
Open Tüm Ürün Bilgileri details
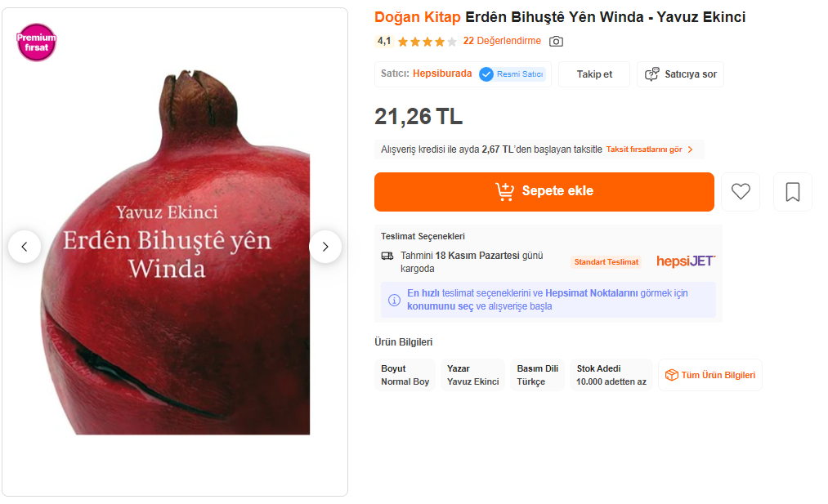tap(709, 375)
